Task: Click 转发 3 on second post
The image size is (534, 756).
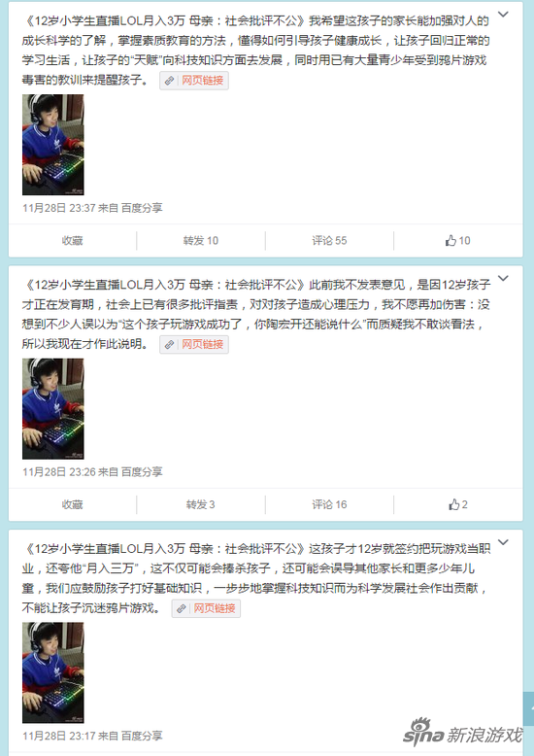Action: pos(200,504)
